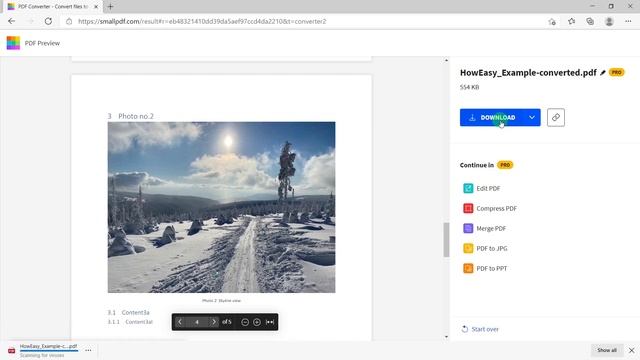The height and width of the screenshot is (360, 640).
Task: Click the Merge PDF tool icon
Action: [x=468, y=228]
